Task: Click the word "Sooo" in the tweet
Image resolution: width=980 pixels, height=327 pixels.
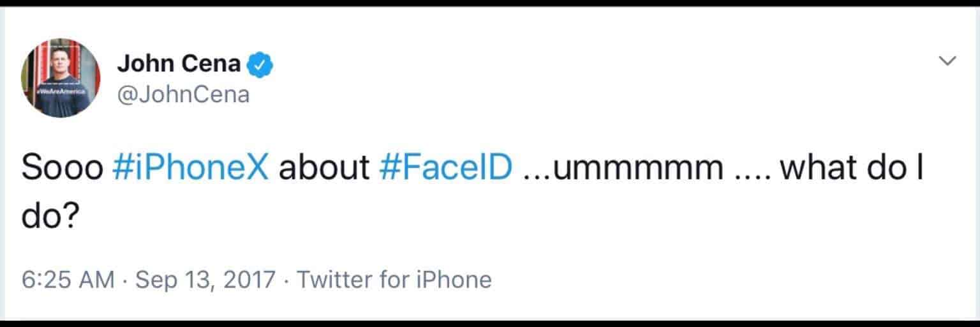Action: point(62,168)
